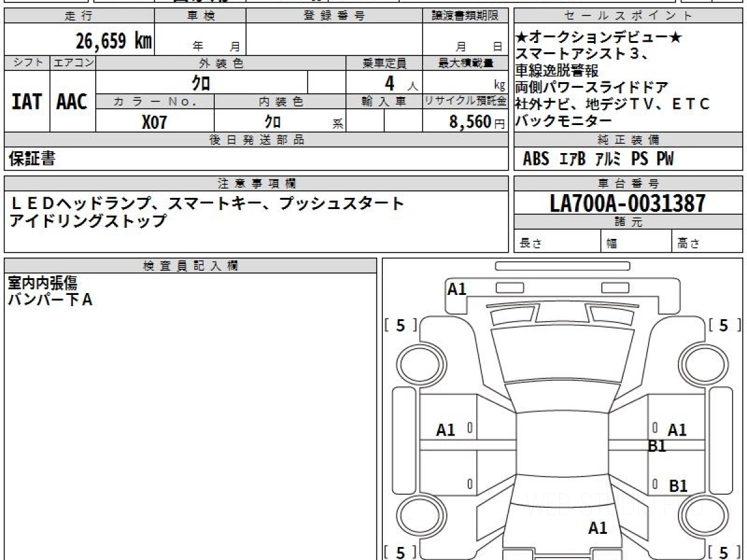Click the シフト header cell
747x560 pixels.
tap(27, 63)
